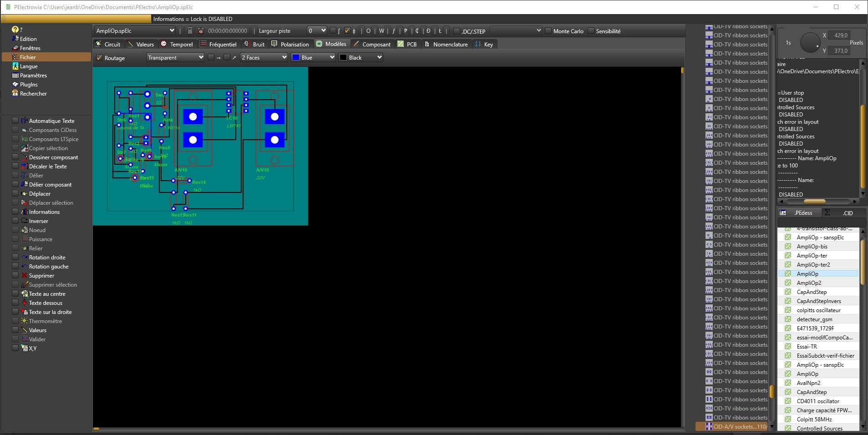Click the Rotation droite arrow icon

(25, 258)
